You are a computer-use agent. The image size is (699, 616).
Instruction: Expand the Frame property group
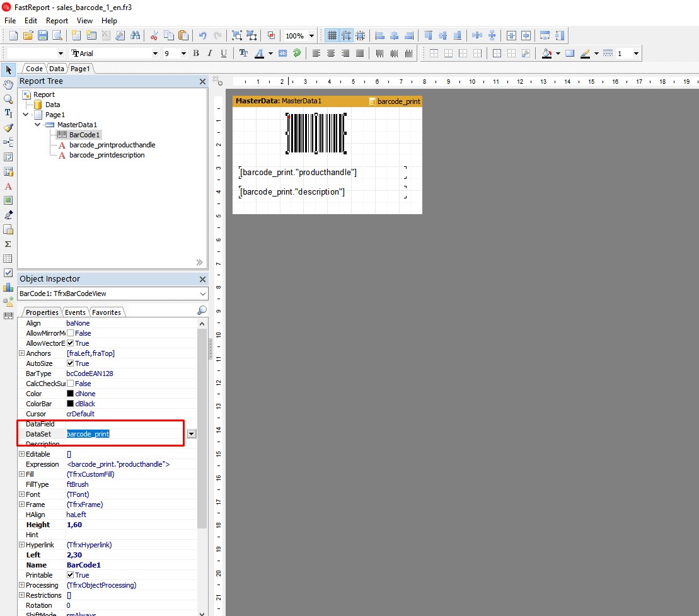(x=21, y=505)
